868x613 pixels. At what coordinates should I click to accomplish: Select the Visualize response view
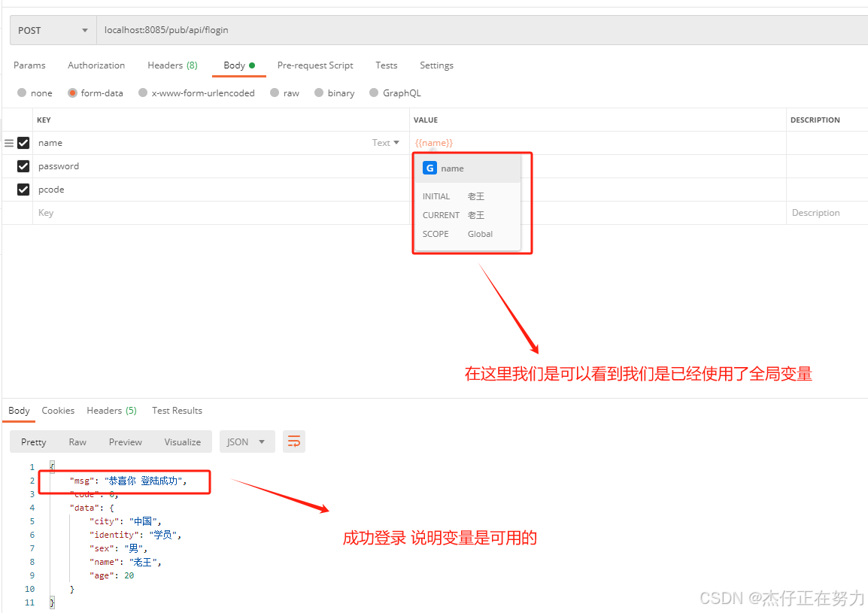pyautogui.click(x=182, y=442)
